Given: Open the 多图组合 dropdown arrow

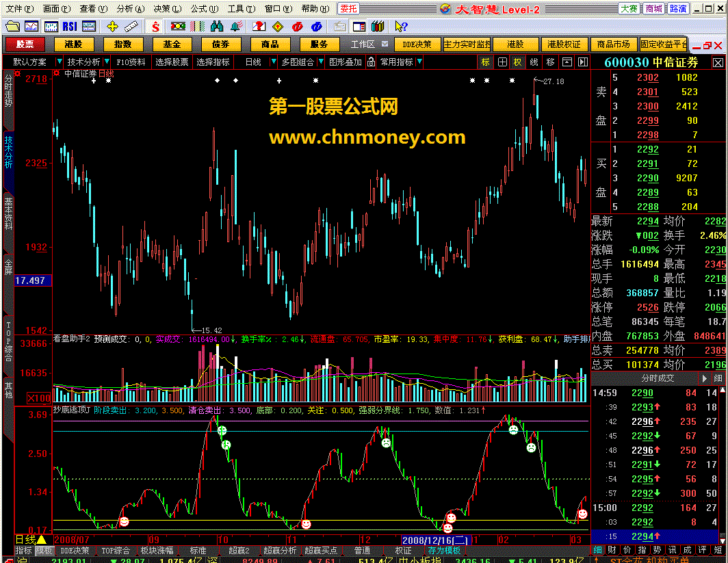Looking at the screenshot, I should tap(320, 62).
